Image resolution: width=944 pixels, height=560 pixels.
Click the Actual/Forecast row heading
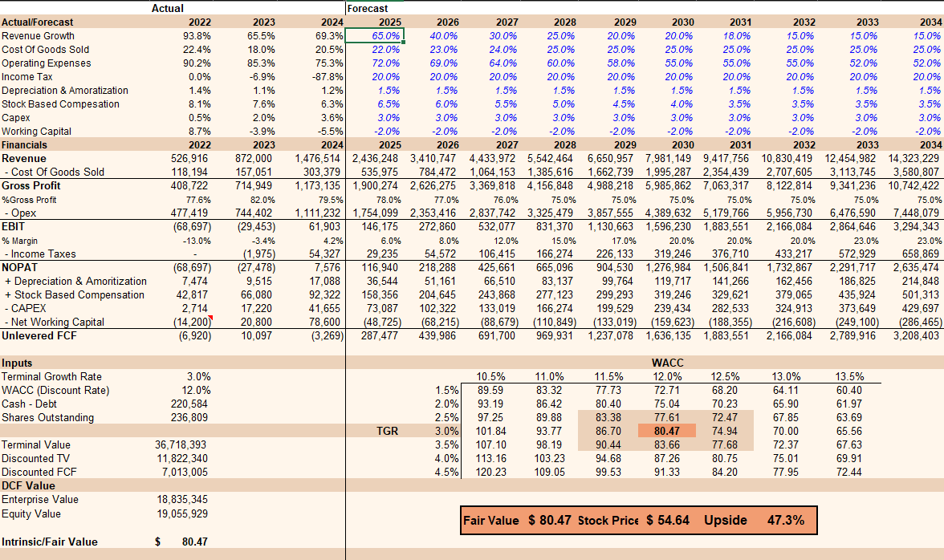pos(37,22)
